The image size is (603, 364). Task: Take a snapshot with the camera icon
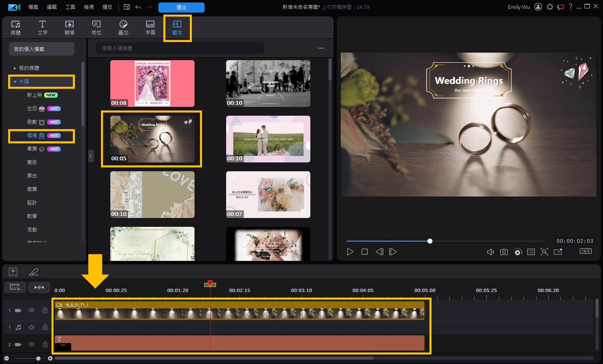504,252
